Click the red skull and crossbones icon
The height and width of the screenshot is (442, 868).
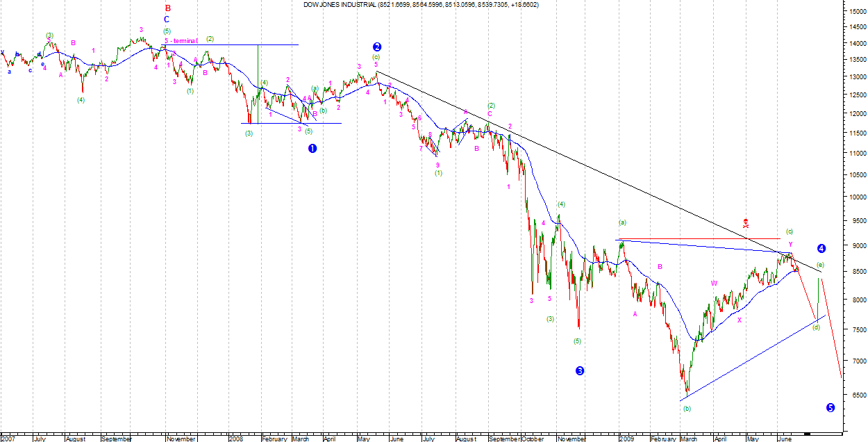pyautogui.click(x=746, y=223)
